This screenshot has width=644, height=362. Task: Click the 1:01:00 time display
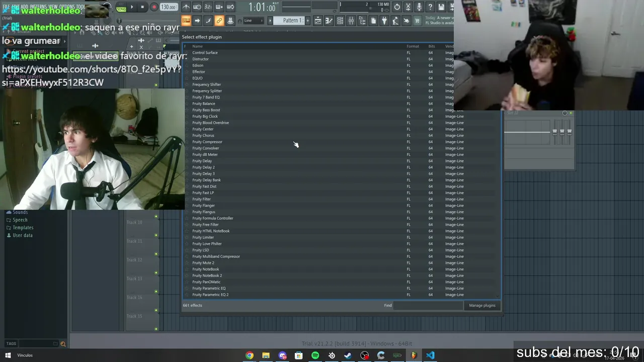pyautogui.click(x=262, y=8)
